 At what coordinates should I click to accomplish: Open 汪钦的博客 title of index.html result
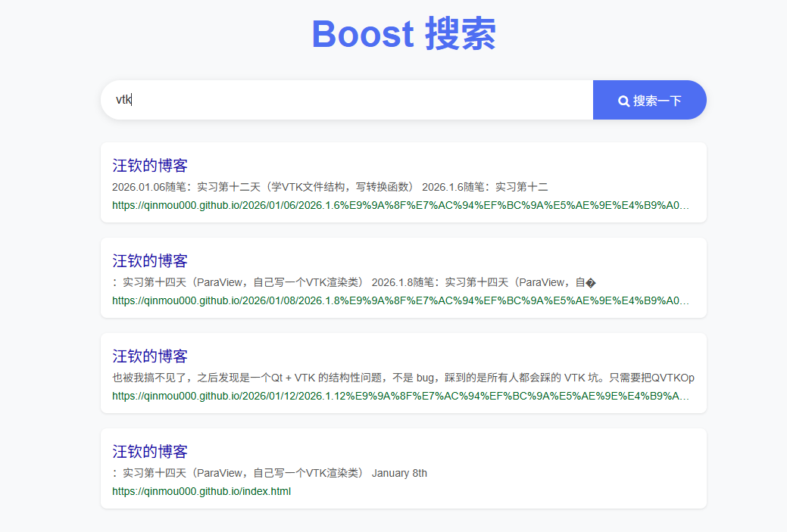(149, 451)
